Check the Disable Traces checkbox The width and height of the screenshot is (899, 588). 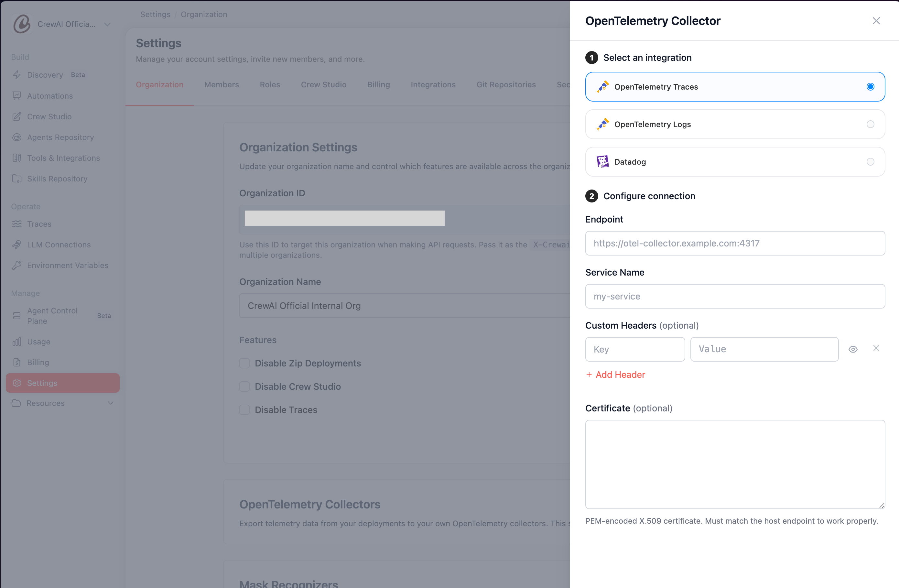pos(244,410)
